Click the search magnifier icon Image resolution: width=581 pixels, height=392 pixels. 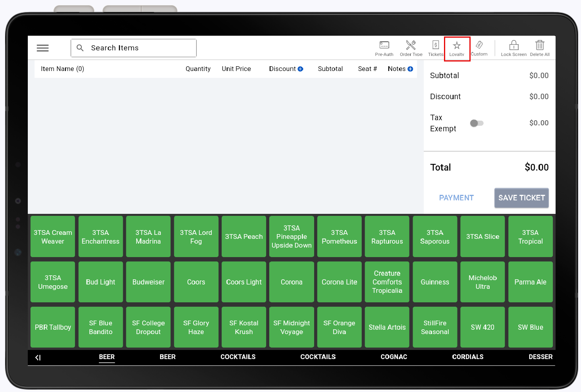tap(80, 48)
